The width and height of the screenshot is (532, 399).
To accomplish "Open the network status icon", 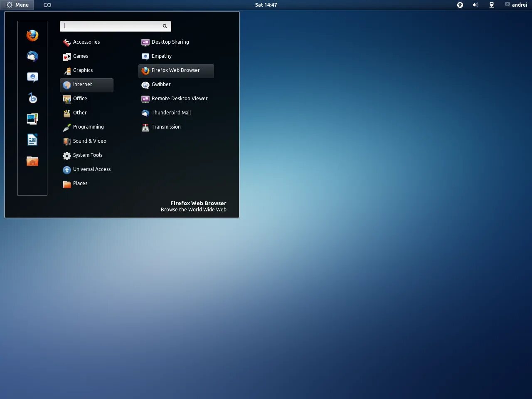I will [x=492, y=5].
